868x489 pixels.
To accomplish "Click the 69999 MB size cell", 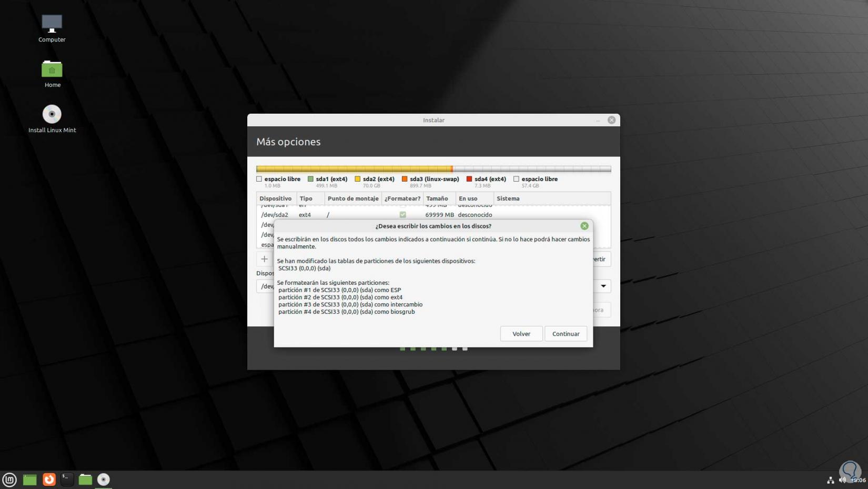I will point(439,215).
